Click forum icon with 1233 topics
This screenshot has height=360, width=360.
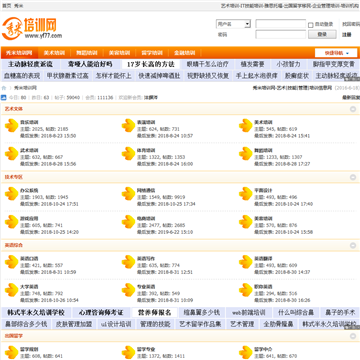246,153
